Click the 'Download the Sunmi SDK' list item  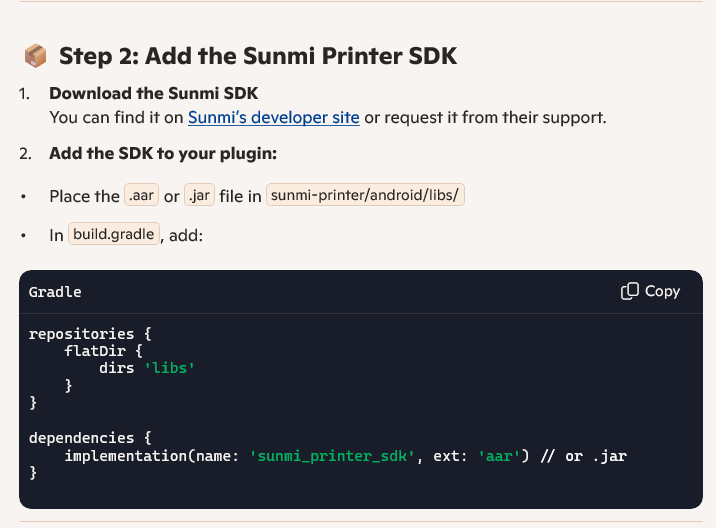tap(153, 93)
